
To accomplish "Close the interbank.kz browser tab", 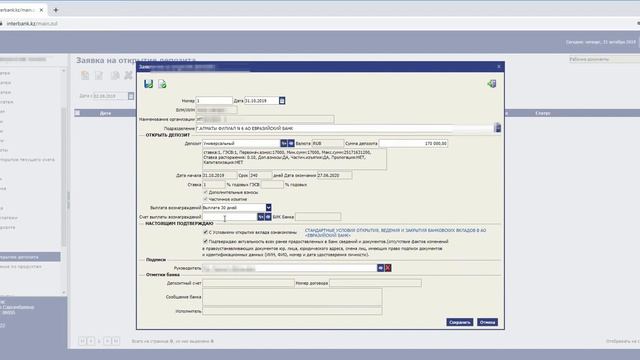I will tap(41, 10).
